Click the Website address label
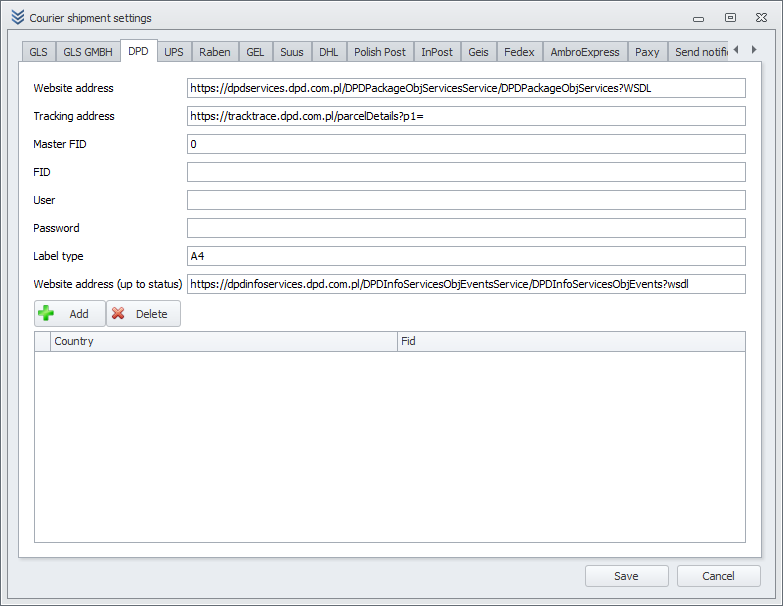 pyautogui.click(x=73, y=88)
